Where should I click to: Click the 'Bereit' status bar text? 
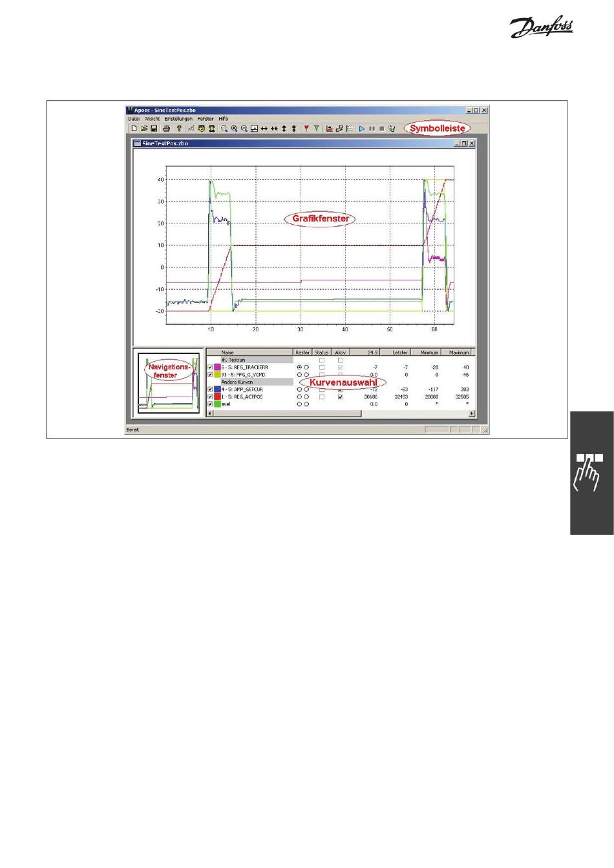[132, 429]
